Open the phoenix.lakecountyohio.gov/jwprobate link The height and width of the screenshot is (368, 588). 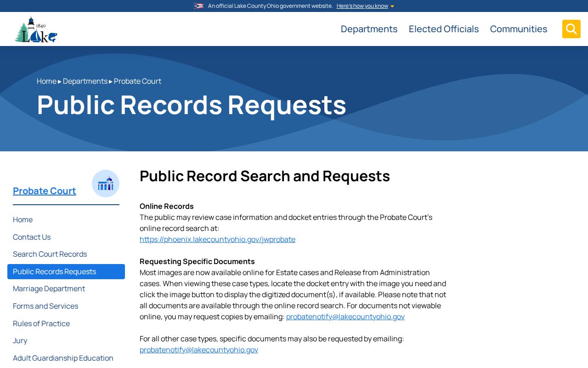[x=217, y=239]
